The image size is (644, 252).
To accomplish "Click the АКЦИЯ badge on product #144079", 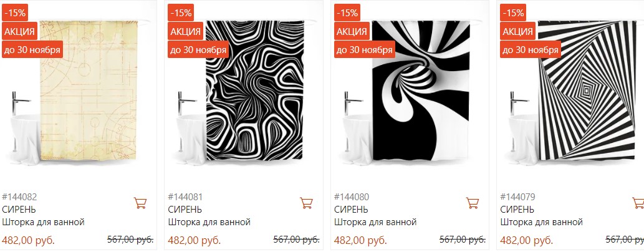I will 518,31.
